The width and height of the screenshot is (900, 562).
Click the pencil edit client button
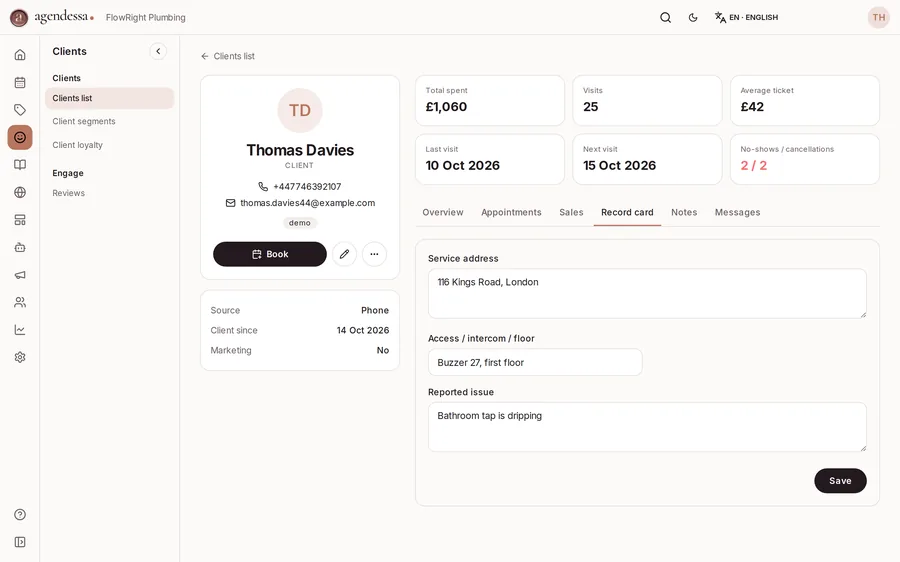[344, 254]
